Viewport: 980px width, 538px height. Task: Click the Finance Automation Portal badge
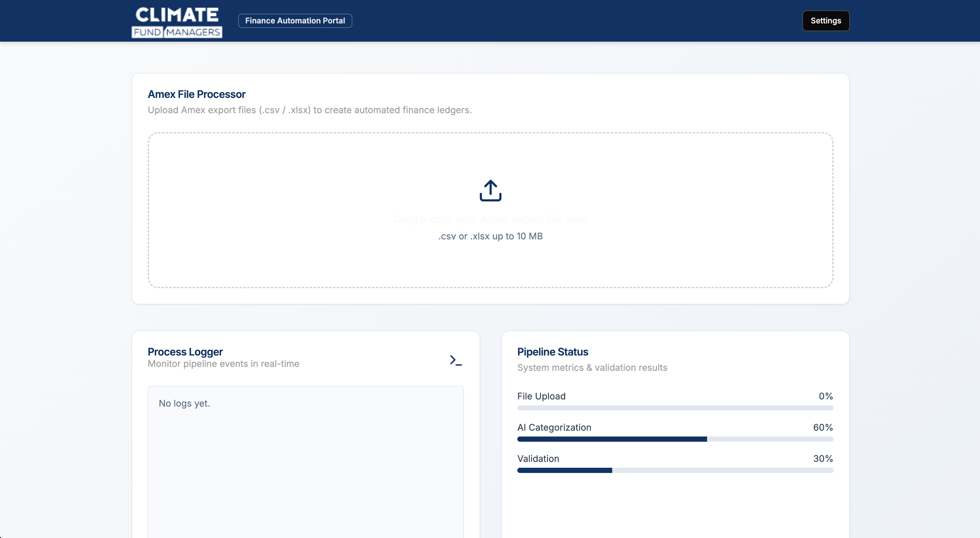pyautogui.click(x=295, y=20)
